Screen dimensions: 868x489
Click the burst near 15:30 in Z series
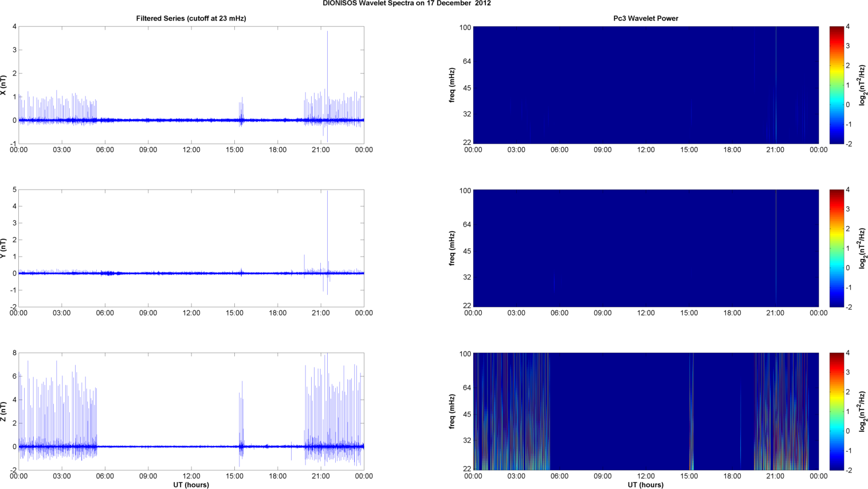(x=241, y=424)
